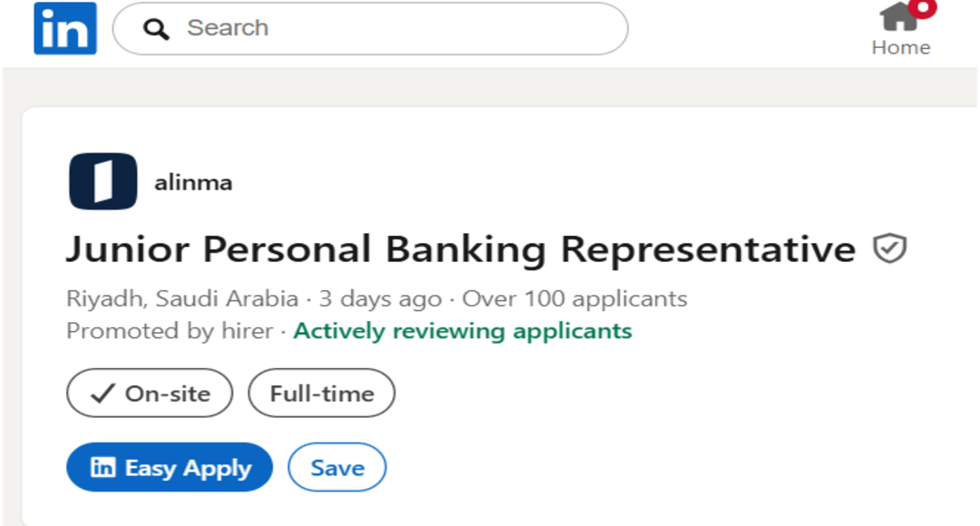Open the Home house icon
Screen dimensions: 980x526
[x=899, y=16]
